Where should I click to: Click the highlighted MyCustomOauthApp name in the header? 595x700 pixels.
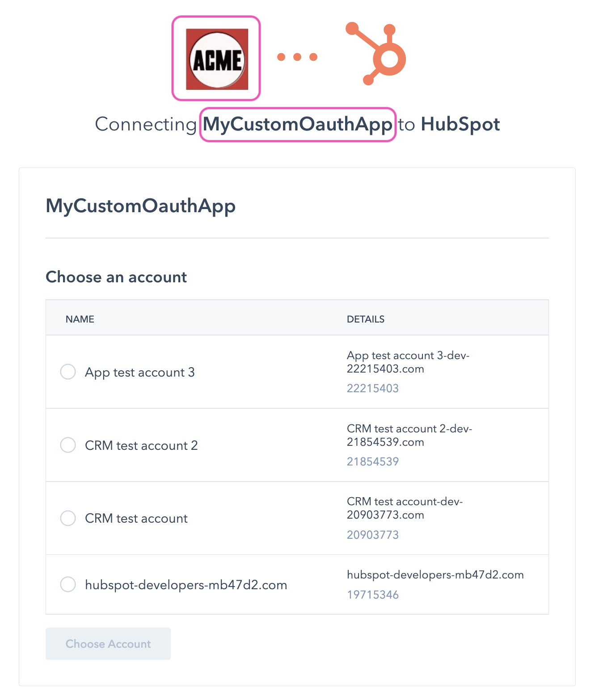297,125
